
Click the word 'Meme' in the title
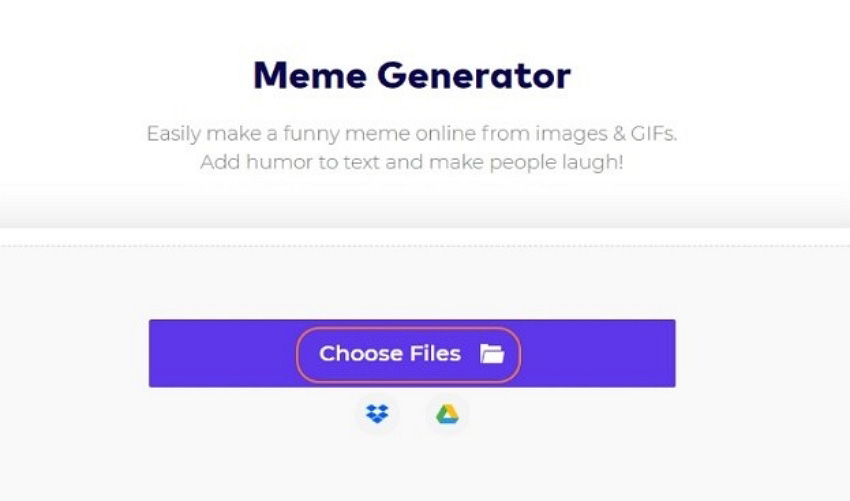click(310, 75)
